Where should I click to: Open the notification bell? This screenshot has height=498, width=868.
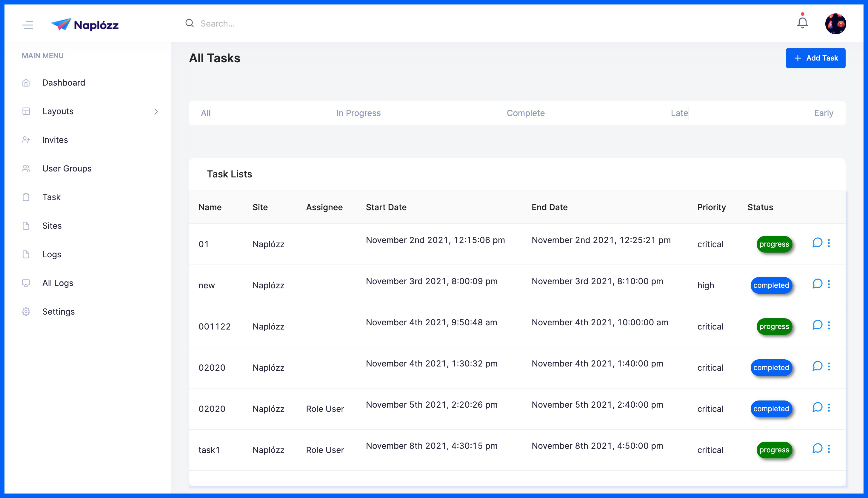pyautogui.click(x=802, y=23)
